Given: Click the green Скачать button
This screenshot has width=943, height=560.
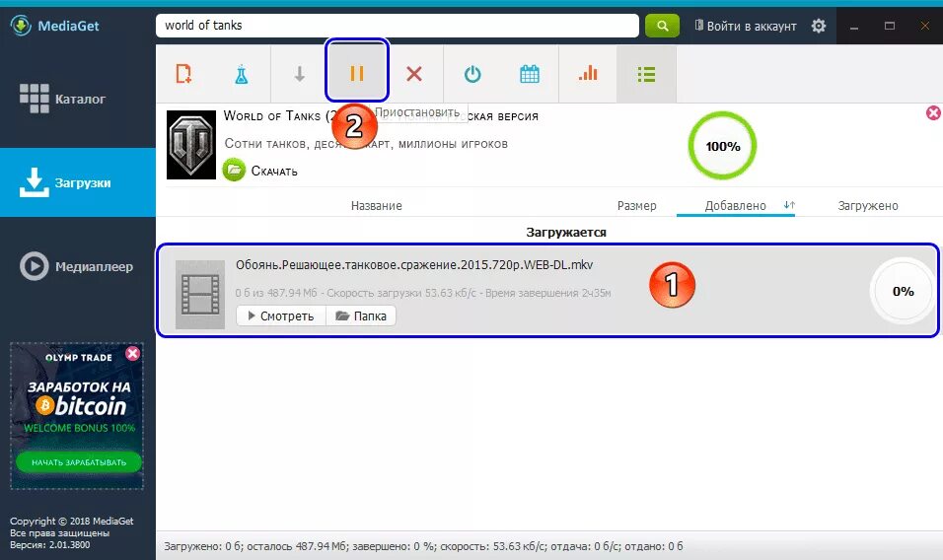Looking at the screenshot, I should click(260, 171).
